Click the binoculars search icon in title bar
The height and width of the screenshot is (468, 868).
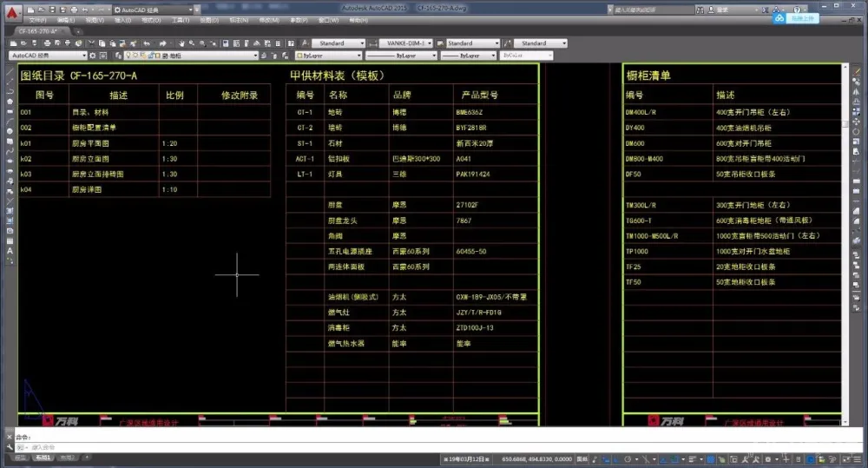pos(700,10)
